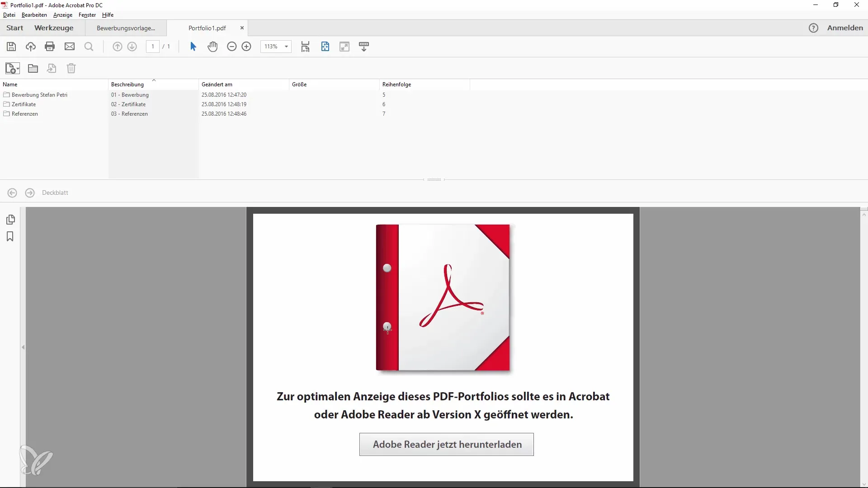Click date '25.08.2016 12:48:46'
Viewport: 868px width, 488px height.
coord(224,114)
